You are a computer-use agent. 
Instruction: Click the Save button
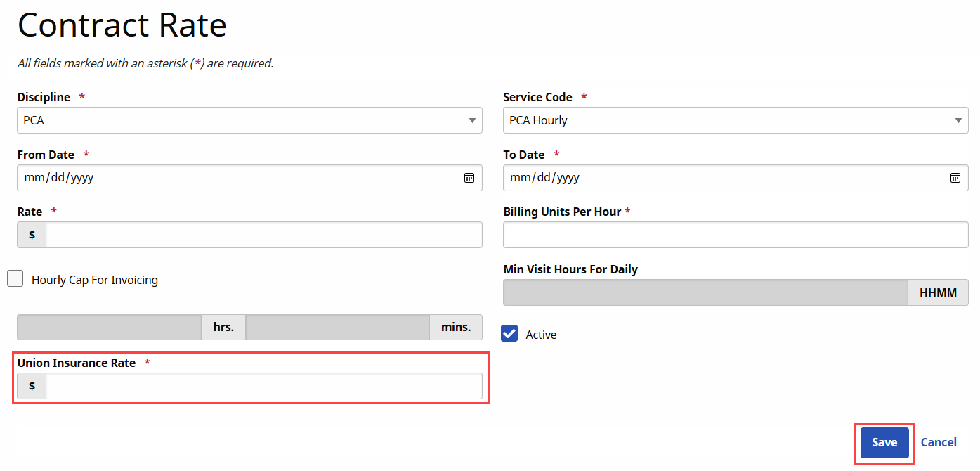884,442
